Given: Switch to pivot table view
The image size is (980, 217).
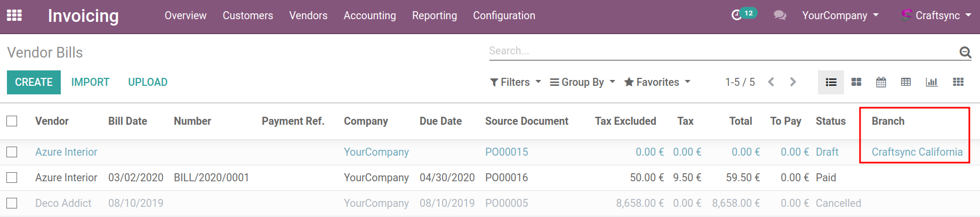Looking at the screenshot, I should coord(906,82).
